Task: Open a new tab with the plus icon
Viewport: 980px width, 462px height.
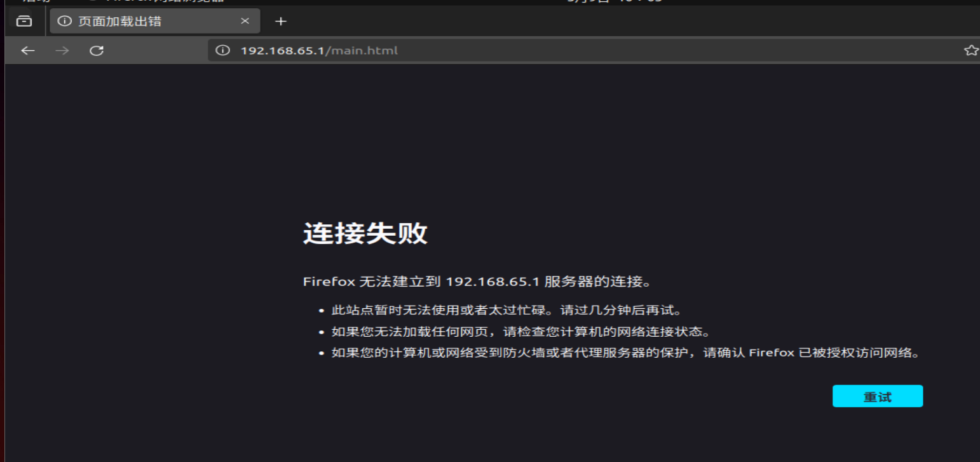Action: (x=281, y=22)
